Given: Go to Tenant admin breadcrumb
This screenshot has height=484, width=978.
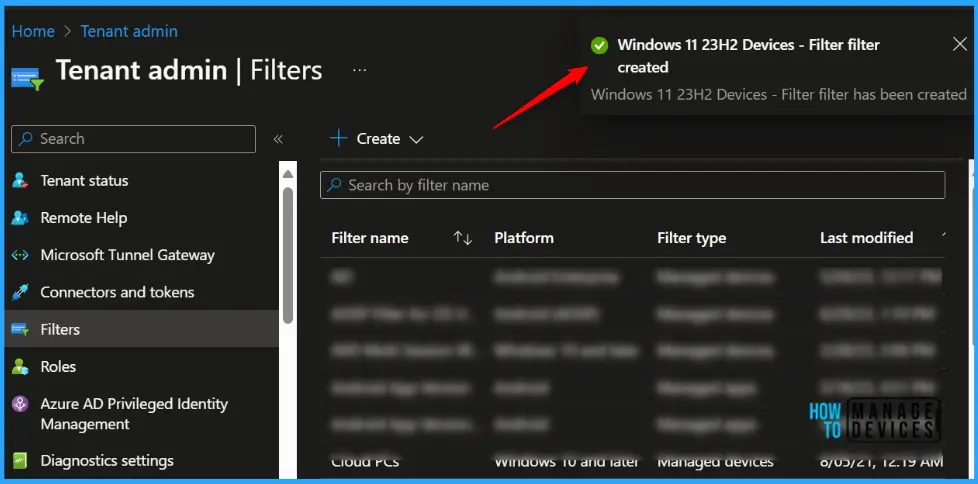Looking at the screenshot, I should tap(129, 31).
